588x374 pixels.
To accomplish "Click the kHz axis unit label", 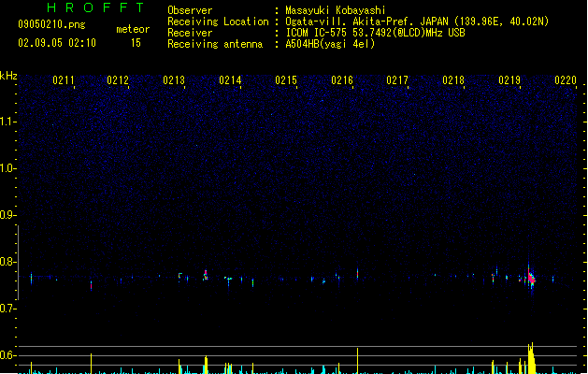I will [8, 76].
